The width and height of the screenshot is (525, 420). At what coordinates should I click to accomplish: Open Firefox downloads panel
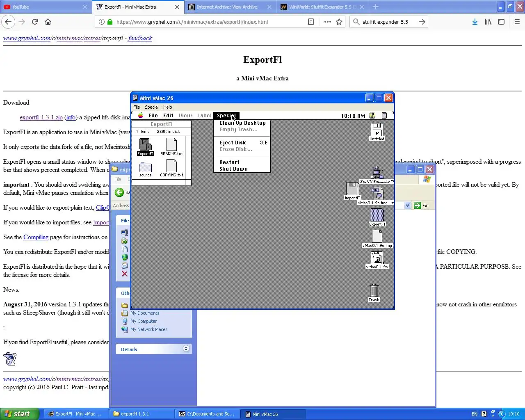click(x=475, y=22)
